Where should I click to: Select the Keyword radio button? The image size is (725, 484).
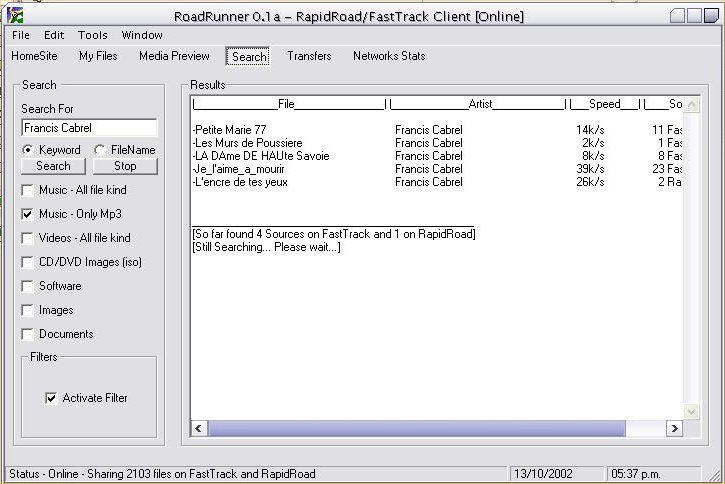[29, 150]
